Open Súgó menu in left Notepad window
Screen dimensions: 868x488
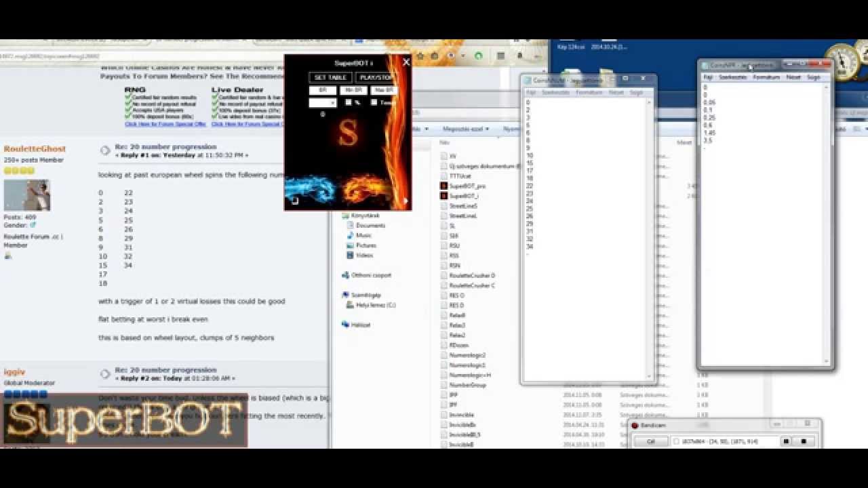coord(636,92)
